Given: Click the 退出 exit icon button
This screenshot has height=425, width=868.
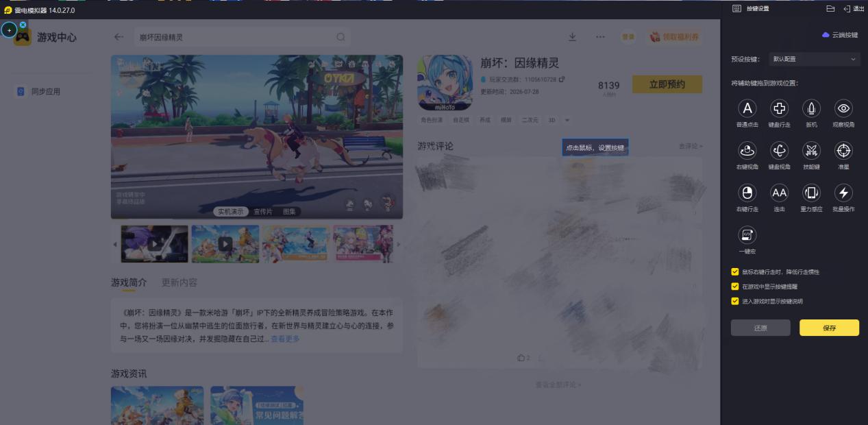Looking at the screenshot, I should pos(854,9).
